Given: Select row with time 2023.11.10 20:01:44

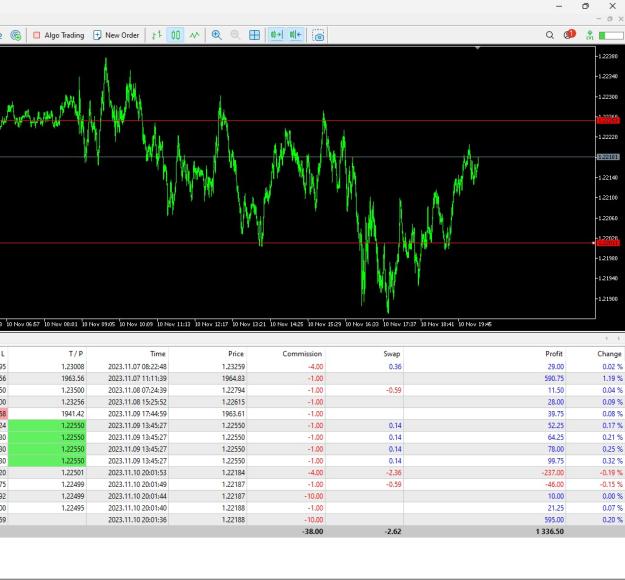Looking at the screenshot, I should coord(312,496).
